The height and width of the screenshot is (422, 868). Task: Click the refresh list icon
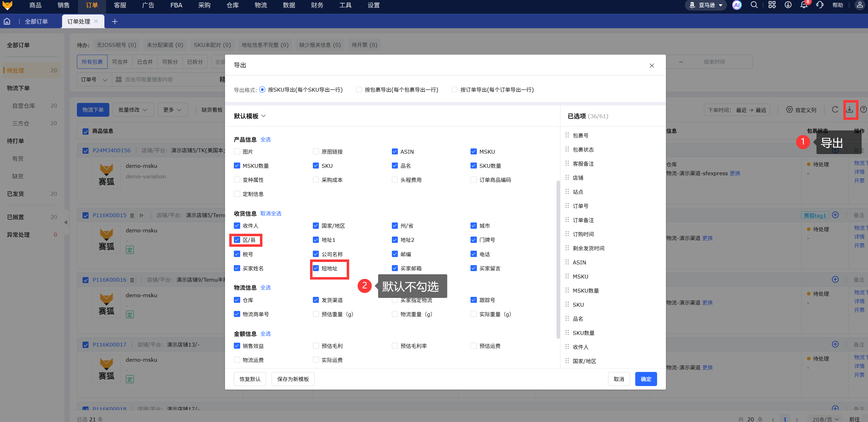835,110
